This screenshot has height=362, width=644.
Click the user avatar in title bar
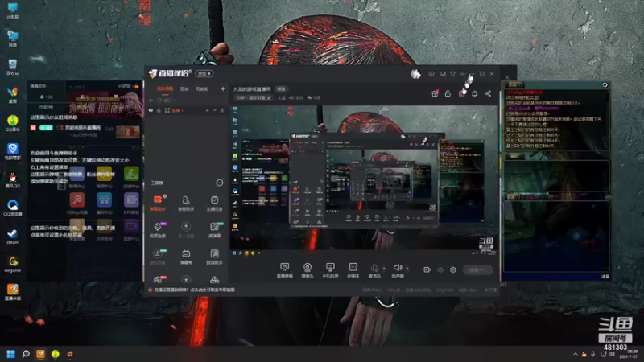click(x=415, y=74)
